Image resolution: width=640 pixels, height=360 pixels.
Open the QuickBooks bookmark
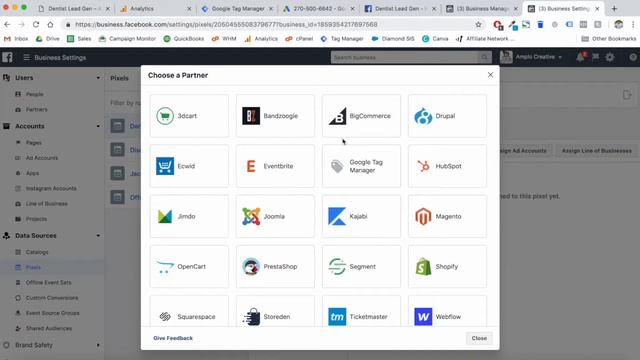tap(184, 39)
